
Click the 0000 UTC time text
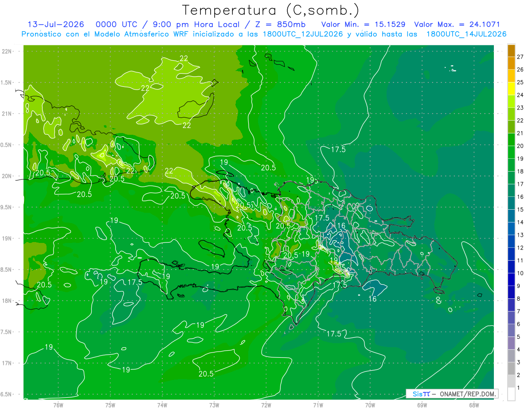117,24
